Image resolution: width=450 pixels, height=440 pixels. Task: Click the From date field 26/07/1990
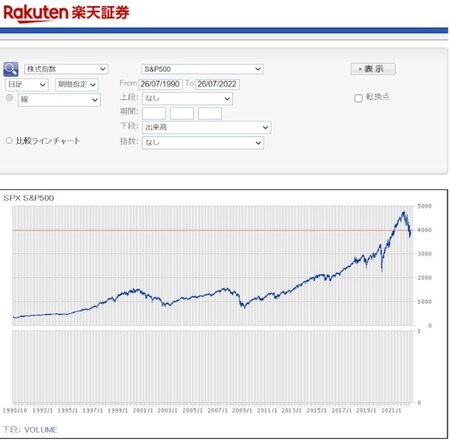[x=161, y=84]
